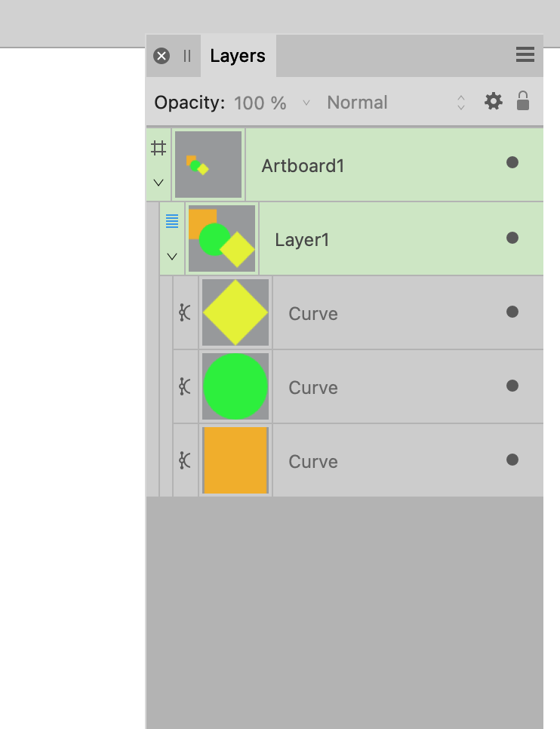Image resolution: width=560 pixels, height=729 pixels.
Task: Open the Layers panel hamburger menu
Action: [x=525, y=54]
